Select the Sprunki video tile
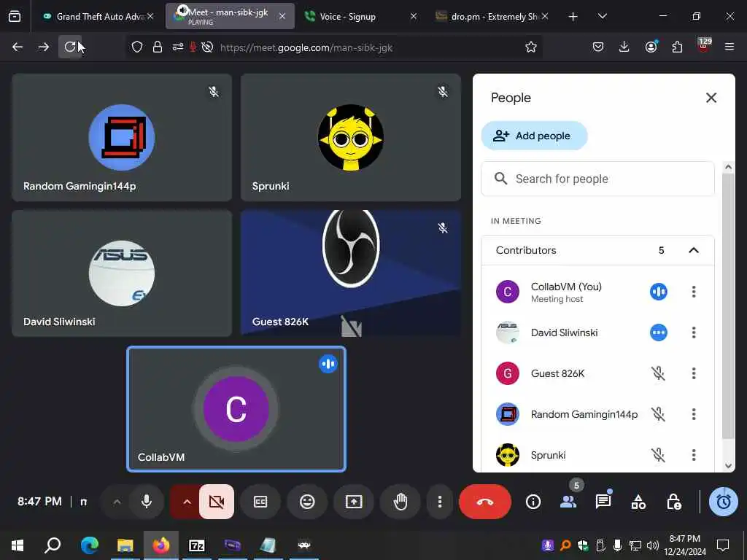This screenshot has height=560, width=747. tap(351, 137)
